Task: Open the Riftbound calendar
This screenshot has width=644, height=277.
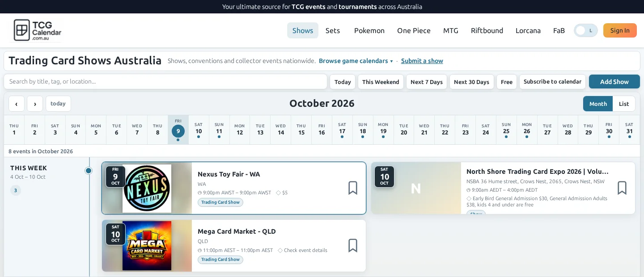Action: [487, 30]
